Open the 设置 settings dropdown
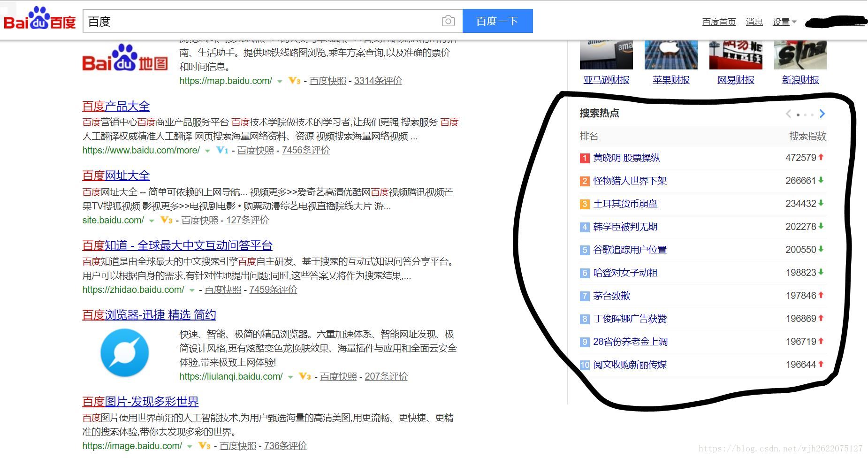The width and height of the screenshot is (868, 458). (784, 22)
